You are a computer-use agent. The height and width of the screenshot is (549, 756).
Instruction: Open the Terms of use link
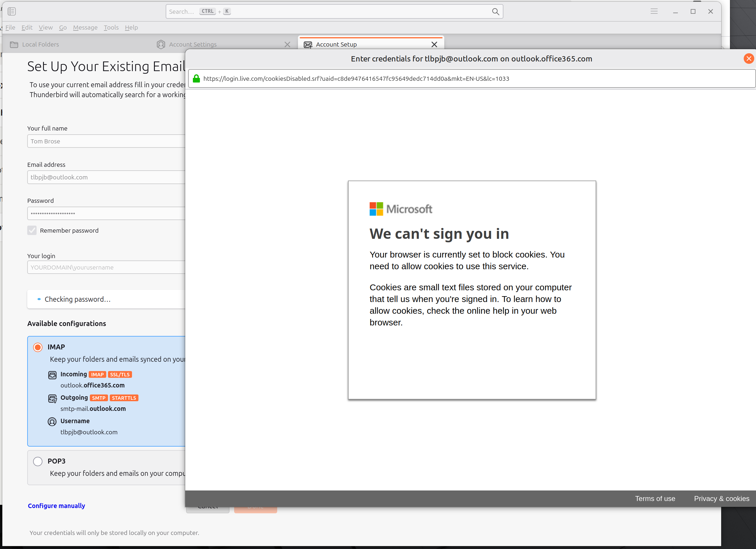click(655, 499)
